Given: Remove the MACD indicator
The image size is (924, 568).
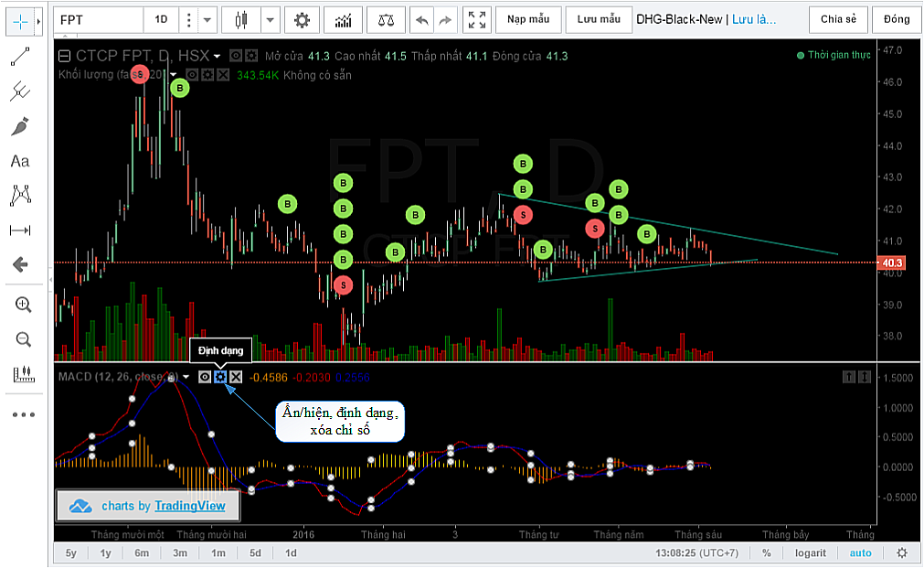Looking at the screenshot, I should click(236, 377).
